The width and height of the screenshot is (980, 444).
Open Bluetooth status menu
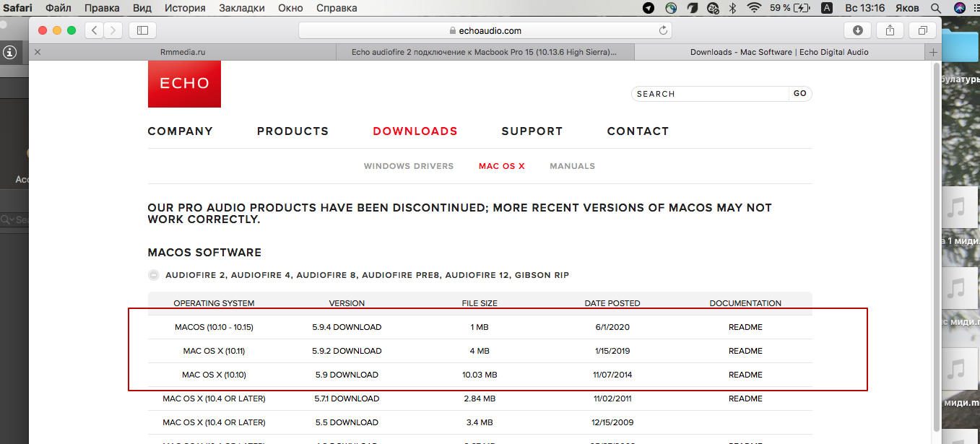coord(732,8)
